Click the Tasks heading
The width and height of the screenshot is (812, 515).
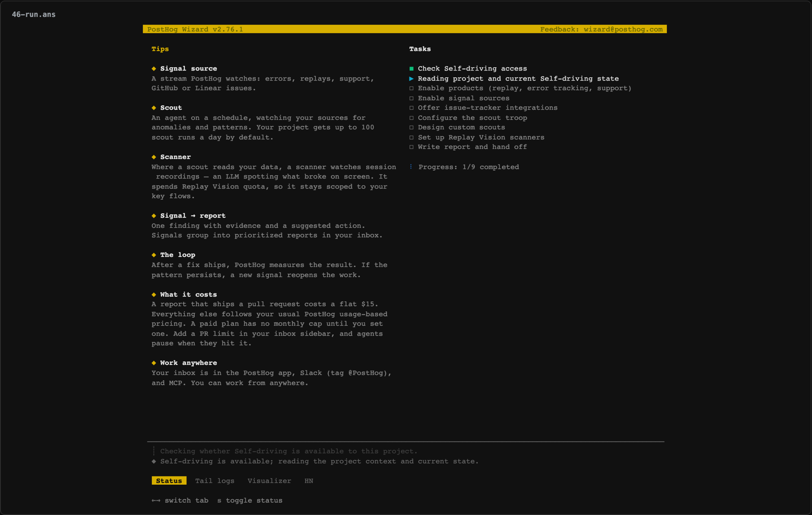(x=420, y=49)
